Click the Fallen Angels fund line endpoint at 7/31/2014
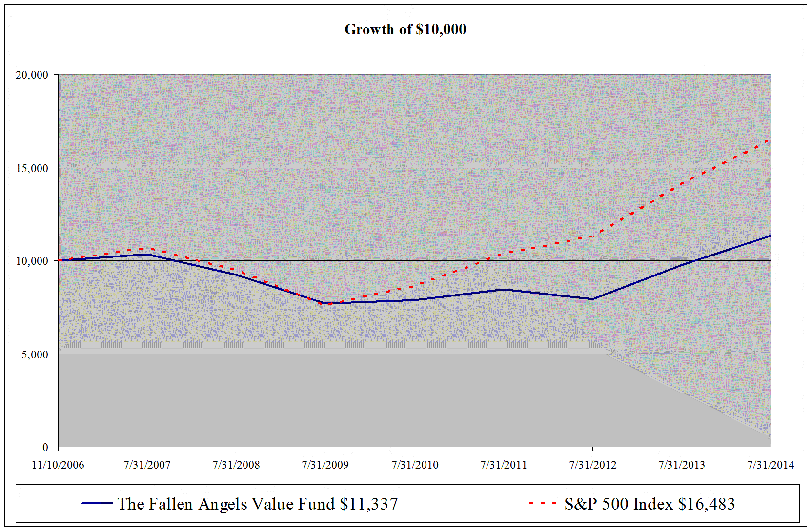This screenshot has height=531, width=812. (771, 236)
